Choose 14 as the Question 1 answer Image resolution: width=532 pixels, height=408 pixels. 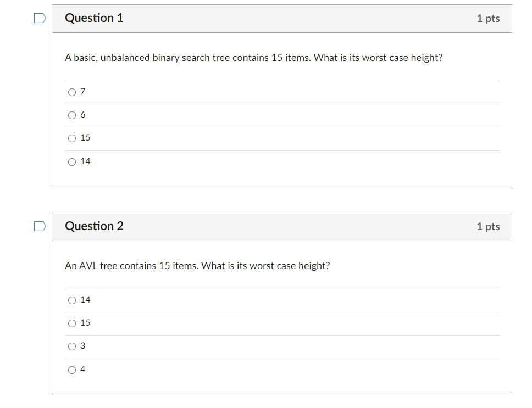tap(71, 161)
